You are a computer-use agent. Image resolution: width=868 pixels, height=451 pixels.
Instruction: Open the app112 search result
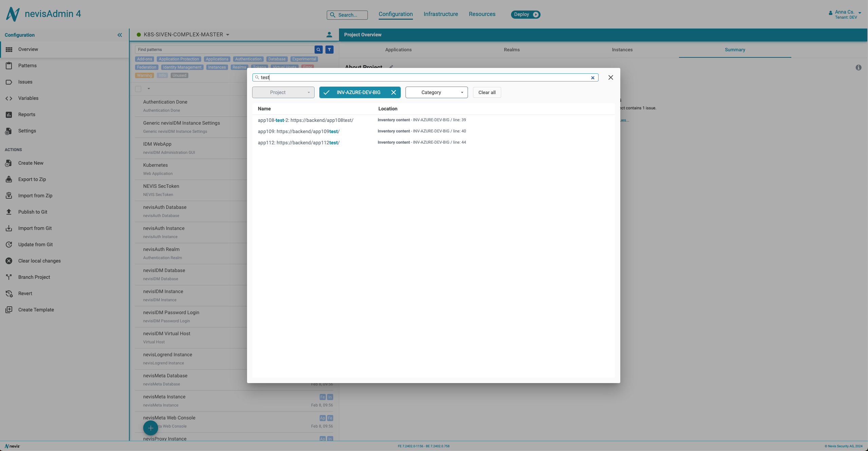(299, 143)
